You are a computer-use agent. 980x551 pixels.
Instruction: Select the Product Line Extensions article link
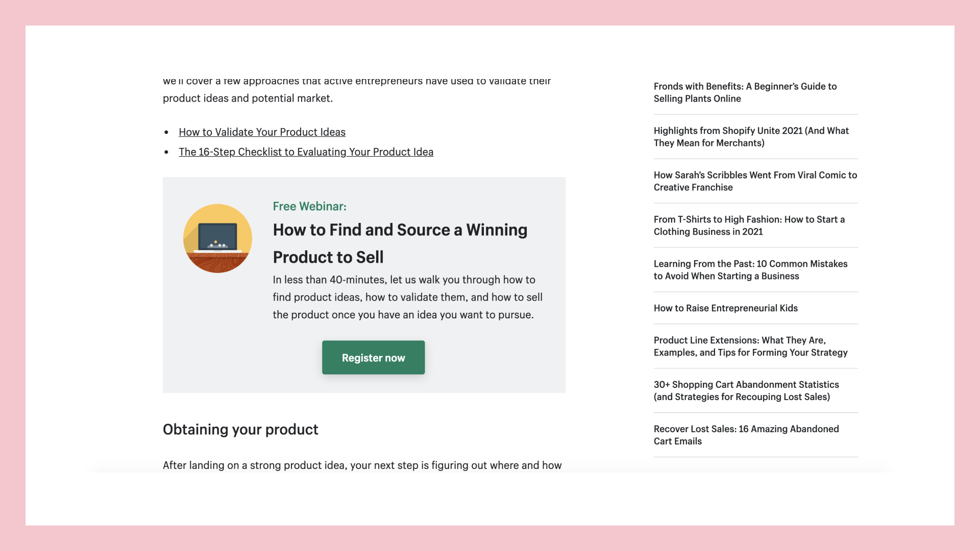pos(750,346)
